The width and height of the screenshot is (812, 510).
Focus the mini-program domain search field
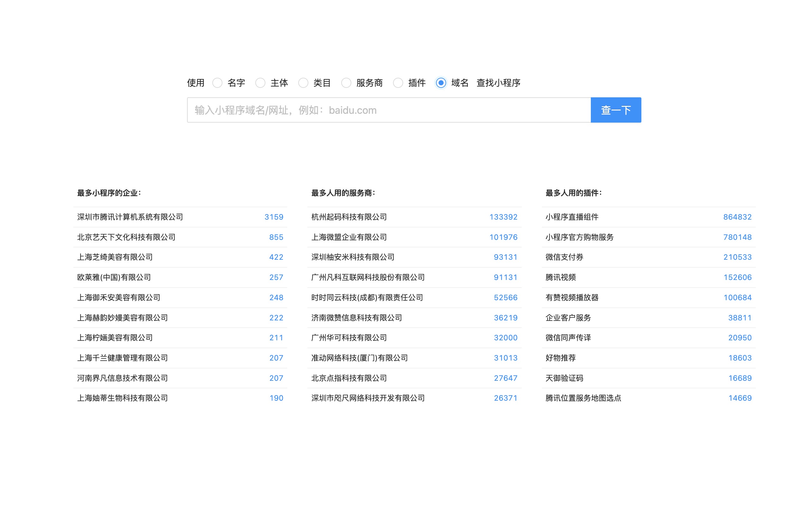pos(389,110)
